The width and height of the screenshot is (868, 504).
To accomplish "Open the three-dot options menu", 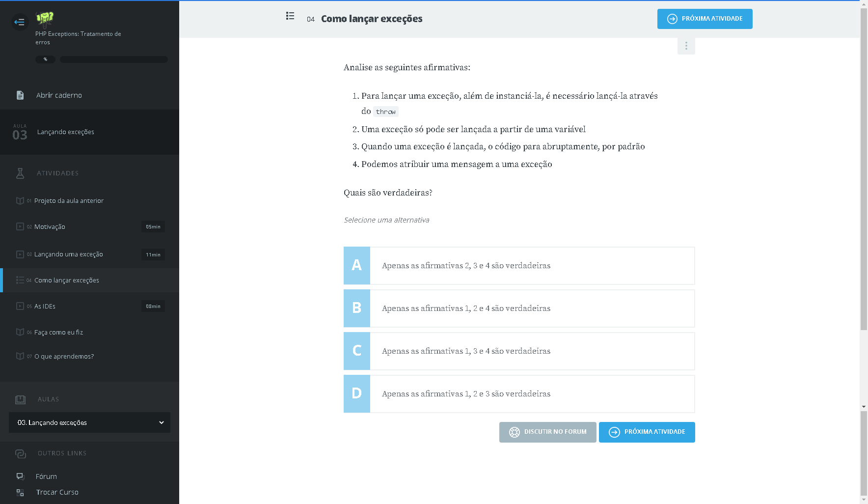I will 686,46.
